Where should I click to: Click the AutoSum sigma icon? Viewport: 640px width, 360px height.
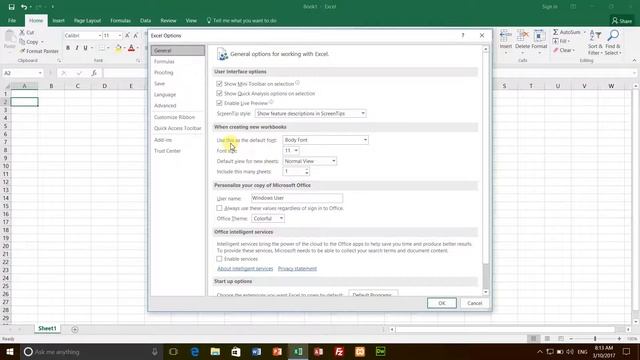[556, 32]
